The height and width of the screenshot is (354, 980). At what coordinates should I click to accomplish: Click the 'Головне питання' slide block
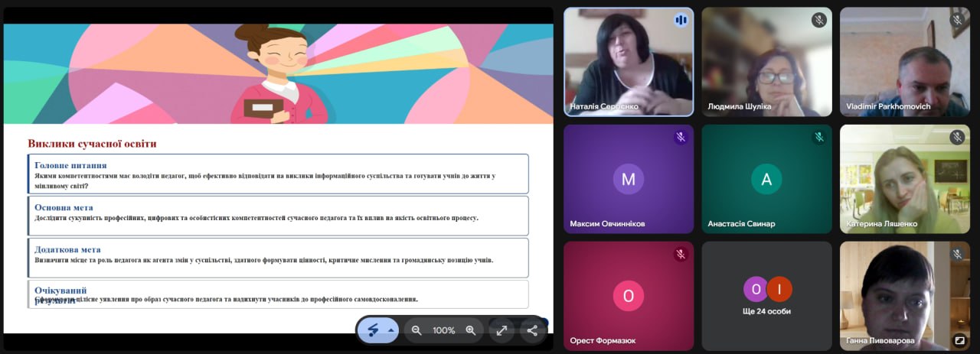(278, 174)
